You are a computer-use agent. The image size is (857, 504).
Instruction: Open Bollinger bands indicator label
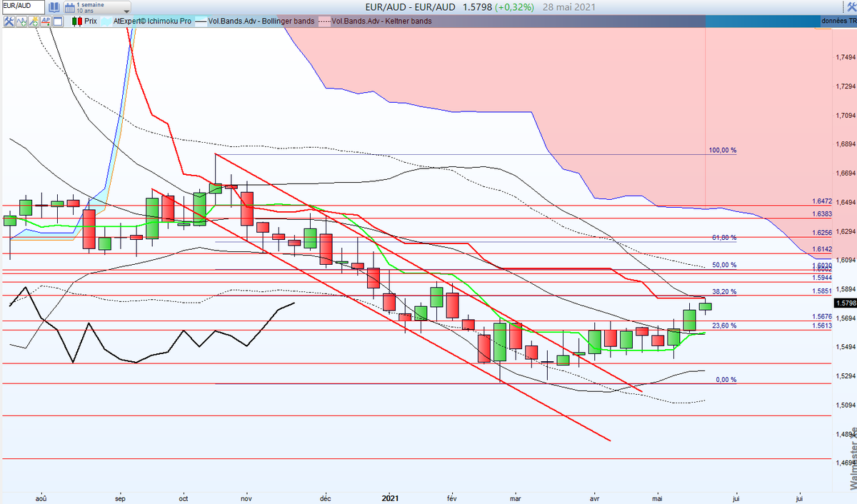[261, 21]
